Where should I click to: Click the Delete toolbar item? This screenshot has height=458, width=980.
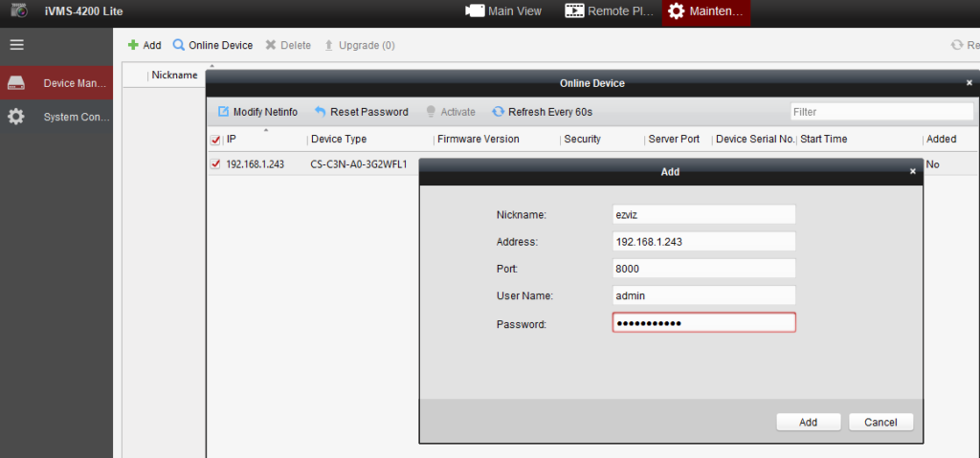(x=288, y=45)
